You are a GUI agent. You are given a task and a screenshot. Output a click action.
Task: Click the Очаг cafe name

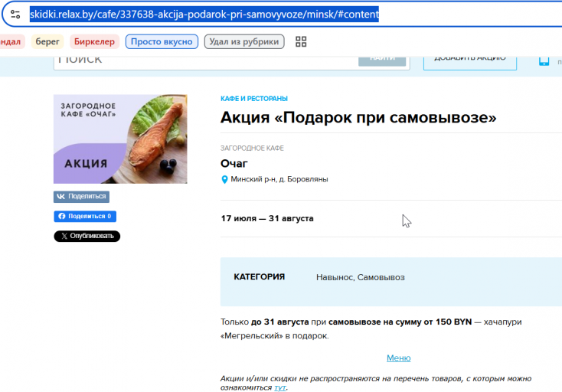coord(234,163)
